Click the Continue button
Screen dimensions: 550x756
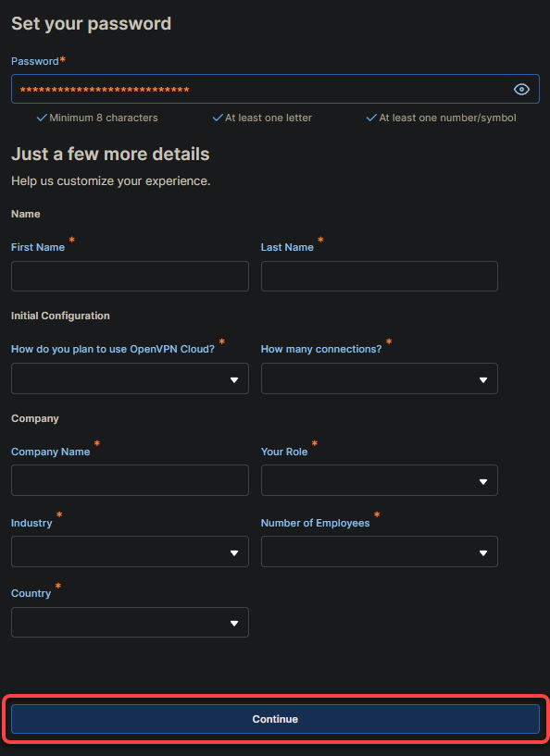[x=275, y=719]
